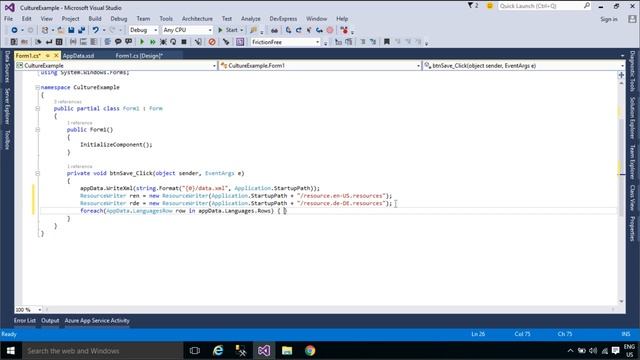This screenshot has width=640, height=360.
Task: Open the Architecture menu
Action: (197, 19)
